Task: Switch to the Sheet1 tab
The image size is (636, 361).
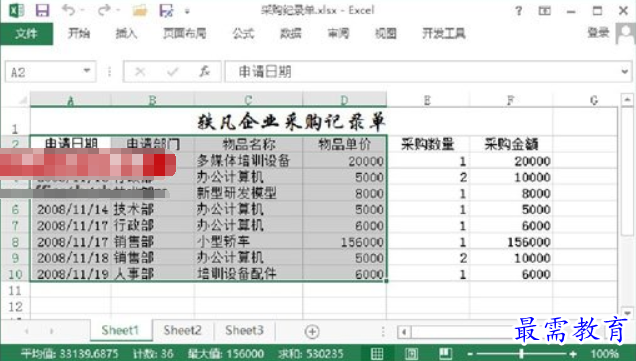Action: tap(120, 330)
